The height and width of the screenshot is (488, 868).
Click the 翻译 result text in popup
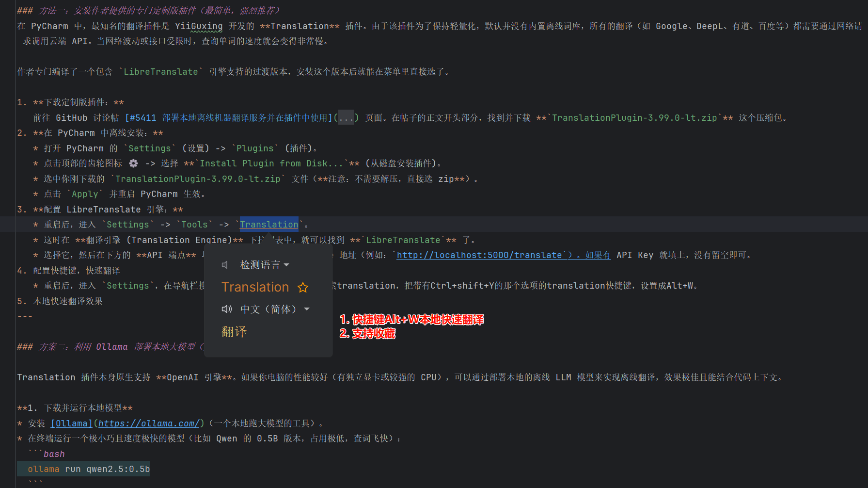pyautogui.click(x=234, y=332)
